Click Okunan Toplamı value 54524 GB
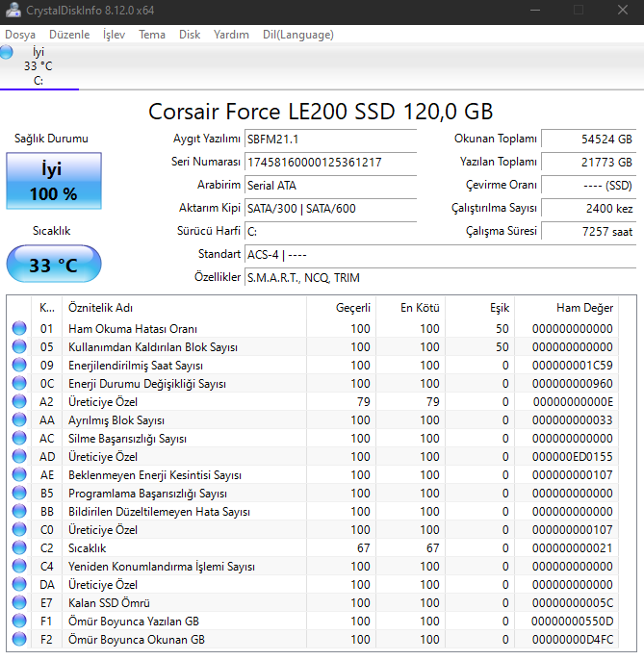Viewport: 644px width, 660px height. click(x=588, y=140)
